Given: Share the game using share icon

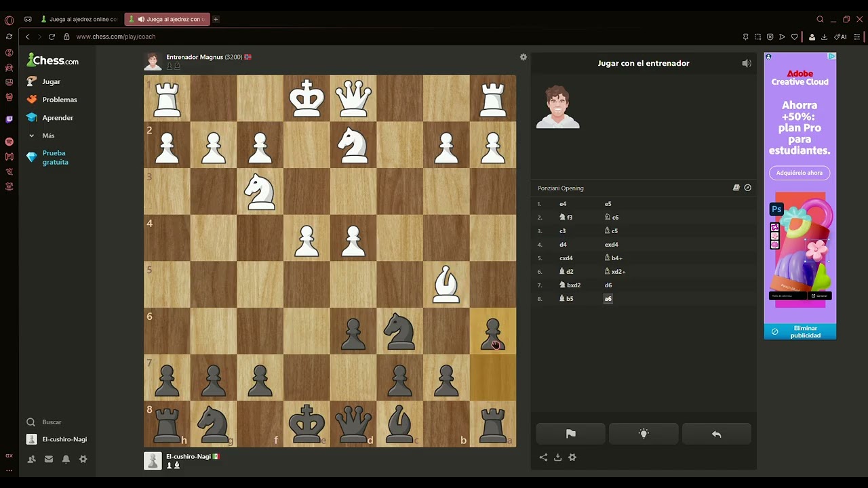Looking at the screenshot, I should click(x=543, y=457).
